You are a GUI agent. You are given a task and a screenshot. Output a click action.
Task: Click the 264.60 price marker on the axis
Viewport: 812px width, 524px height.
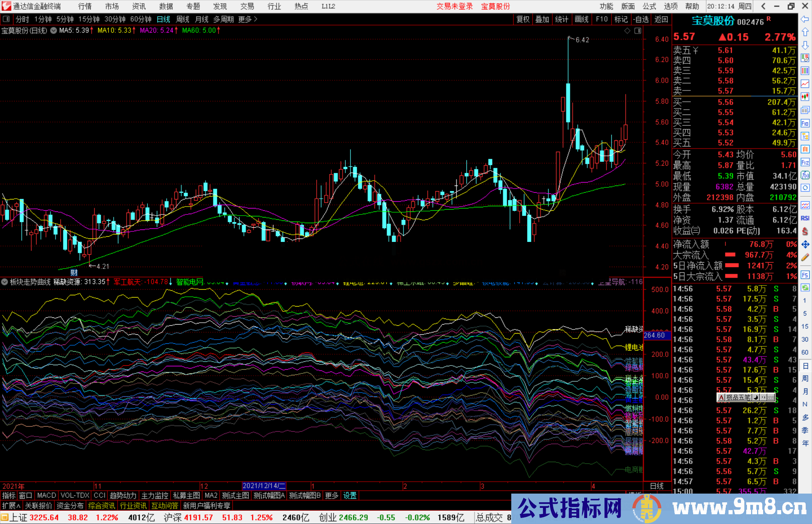click(657, 335)
